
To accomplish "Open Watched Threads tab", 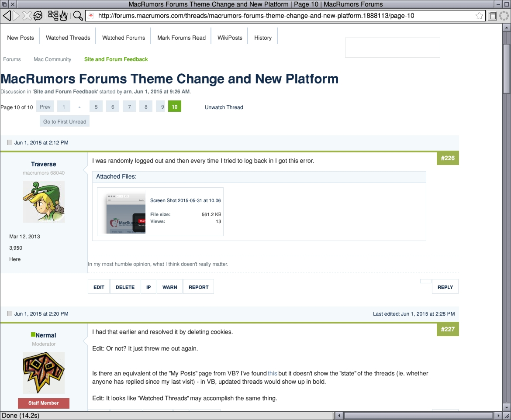I will click(x=68, y=38).
